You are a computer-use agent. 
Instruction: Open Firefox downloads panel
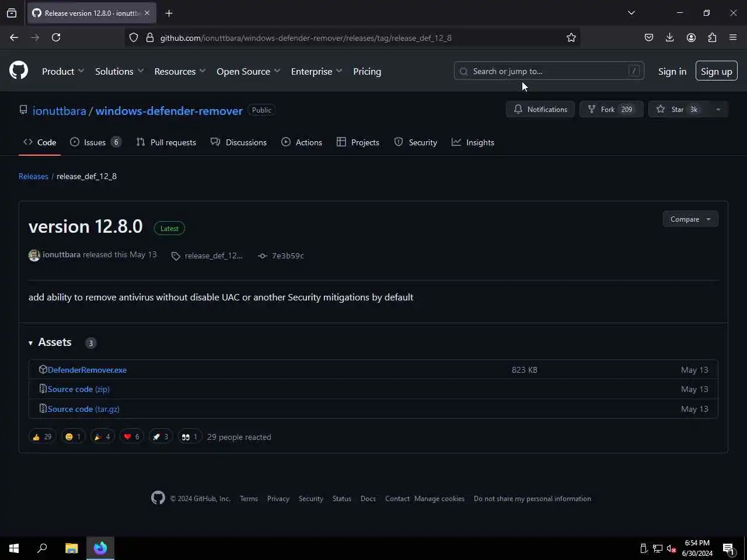coord(670,37)
